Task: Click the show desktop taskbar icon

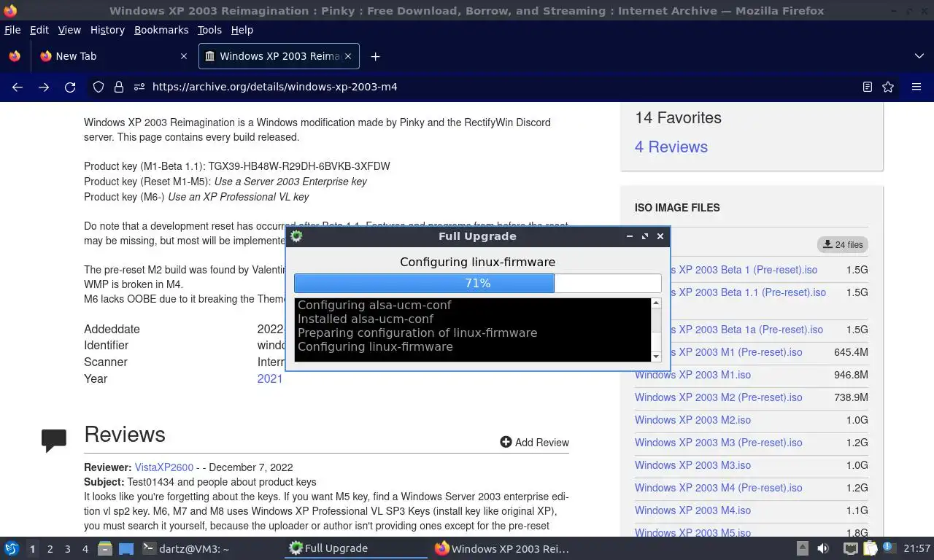Action: [126, 548]
